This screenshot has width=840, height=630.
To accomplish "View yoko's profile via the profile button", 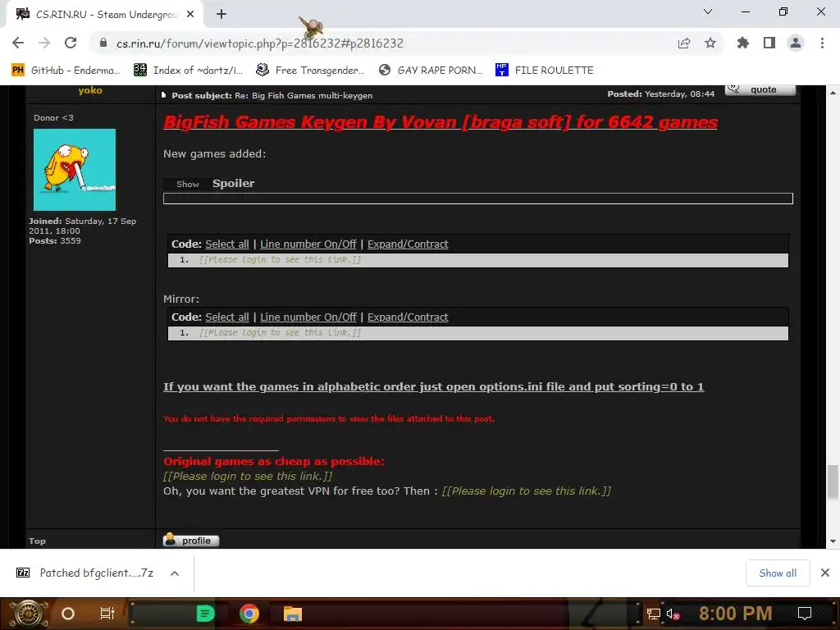I will pyautogui.click(x=190, y=540).
